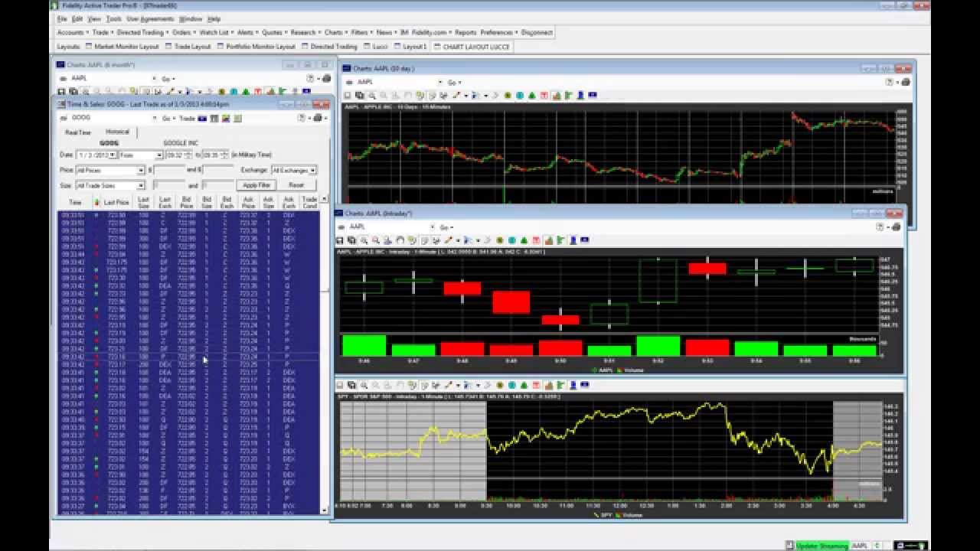Open the All Exchanges dropdown
980x551 pixels.
(x=313, y=171)
